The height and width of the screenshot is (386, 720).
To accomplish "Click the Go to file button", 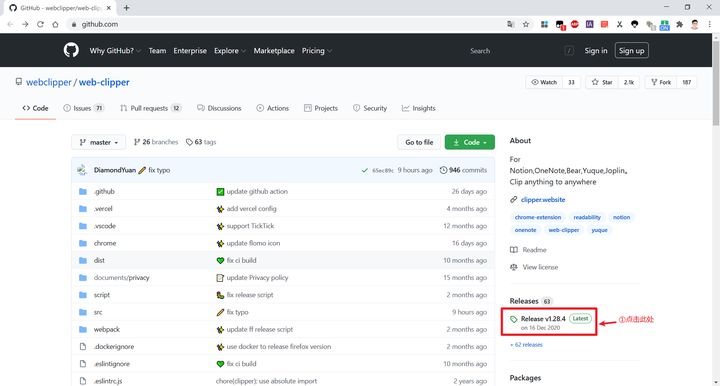I will coord(419,142).
